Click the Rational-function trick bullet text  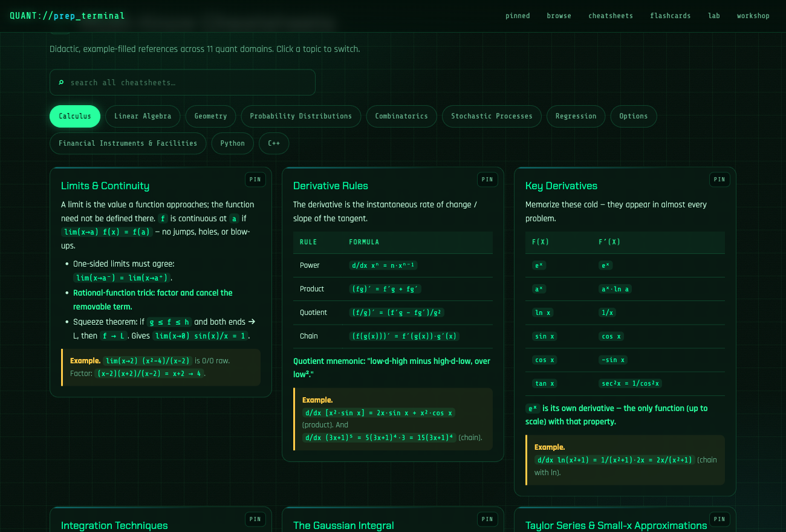click(x=152, y=300)
